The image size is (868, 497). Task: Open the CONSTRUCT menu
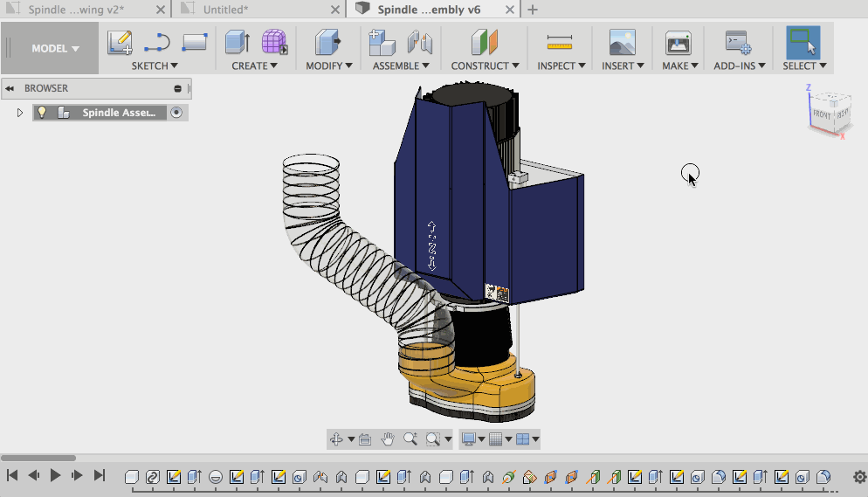(485, 66)
